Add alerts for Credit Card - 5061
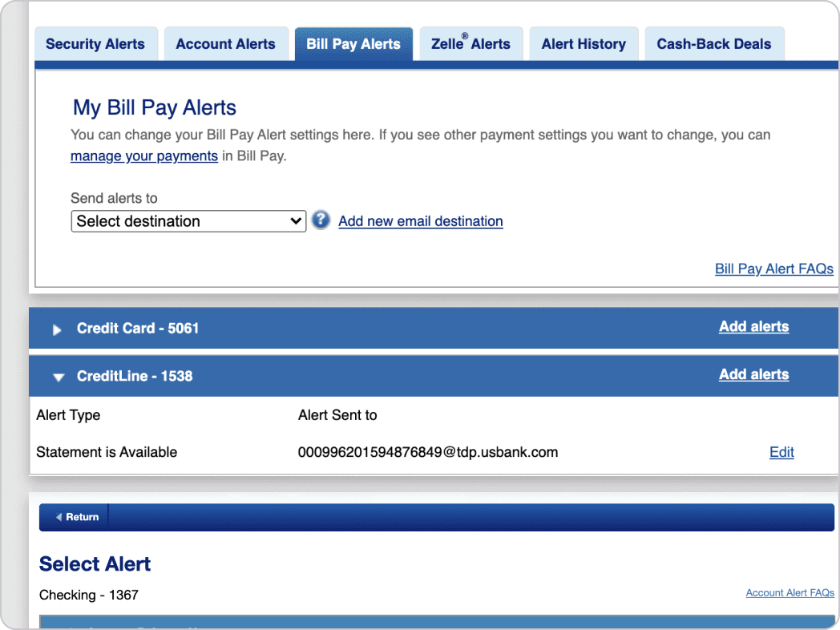The height and width of the screenshot is (630, 840). pos(753,327)
